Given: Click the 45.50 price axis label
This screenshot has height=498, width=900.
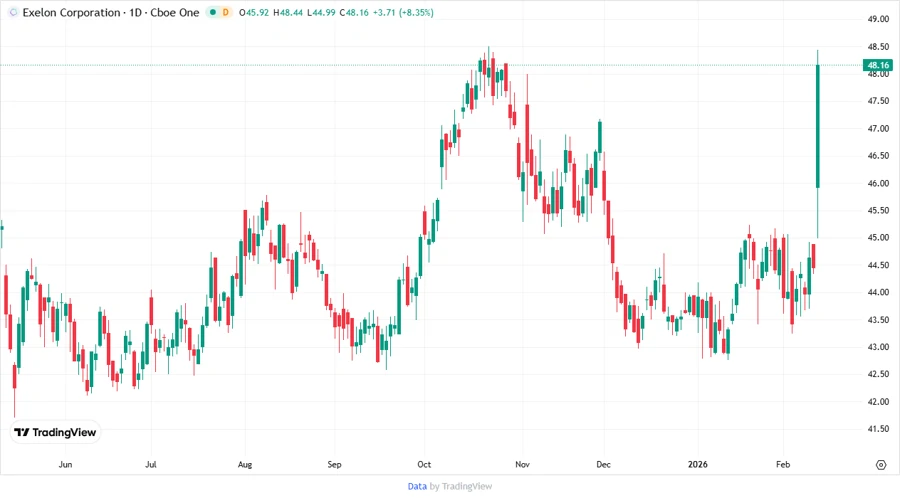Looking at the screenshot, I should pyautogui.click(x=878, y=210).
